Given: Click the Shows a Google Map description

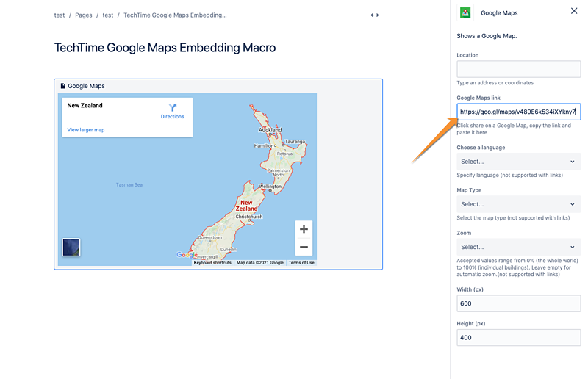Looking at the screenshot, I should point(487,36).
